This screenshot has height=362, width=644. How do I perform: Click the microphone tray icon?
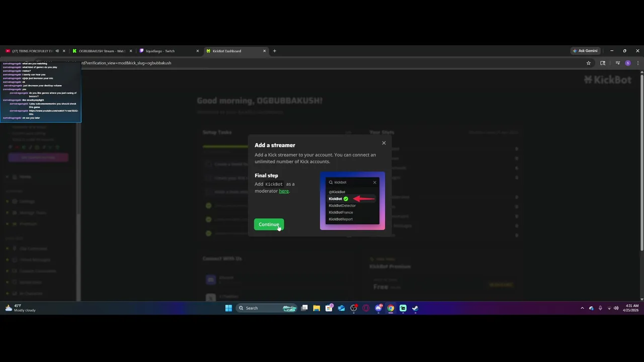[600, 308]
